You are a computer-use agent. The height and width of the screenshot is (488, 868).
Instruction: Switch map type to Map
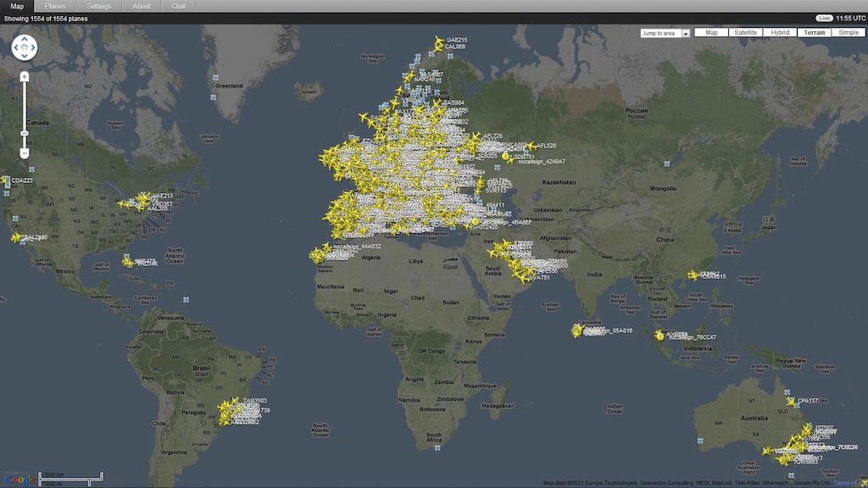pos(711,33)
